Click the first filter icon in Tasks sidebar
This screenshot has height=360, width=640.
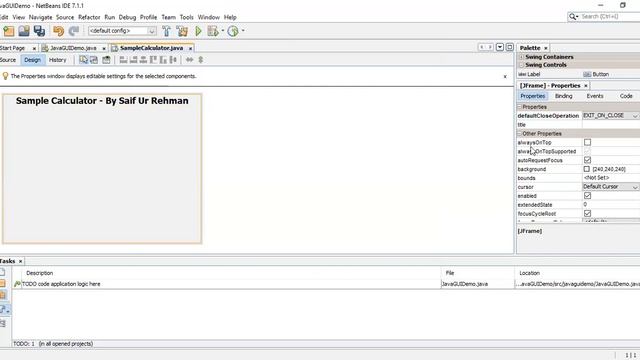3,272
